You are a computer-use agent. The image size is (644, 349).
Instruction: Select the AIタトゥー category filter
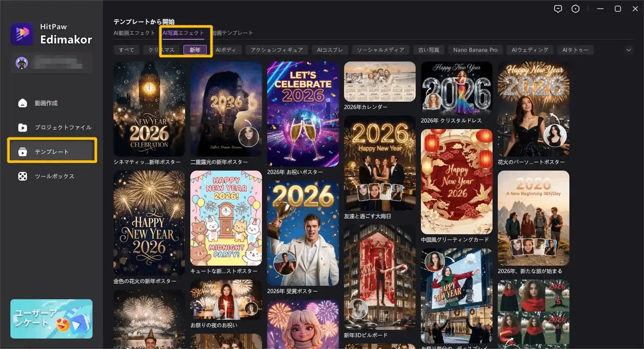click(x=575, y=50)
